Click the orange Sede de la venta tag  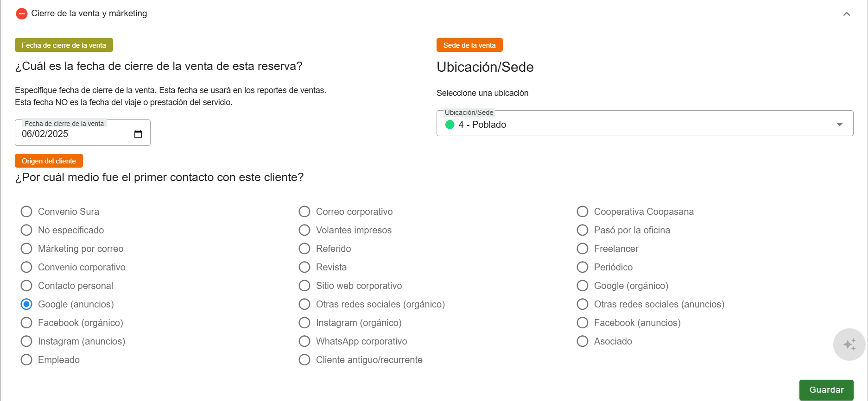pos(469,45)
